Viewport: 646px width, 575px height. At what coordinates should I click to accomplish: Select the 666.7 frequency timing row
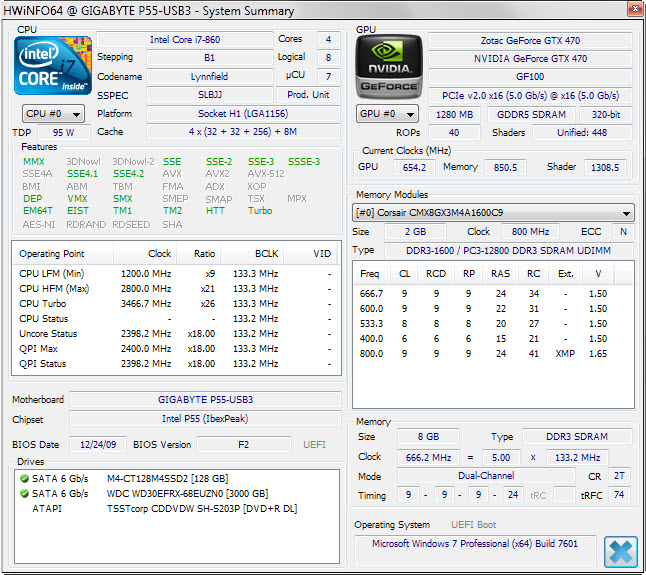click(x=493, y=294)
